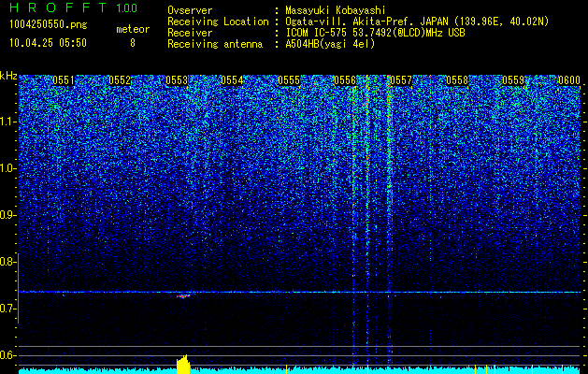This screenshot has width=588, height=374.
Task: Click the 1.0 kHz axis label
Action: point(7,168)
